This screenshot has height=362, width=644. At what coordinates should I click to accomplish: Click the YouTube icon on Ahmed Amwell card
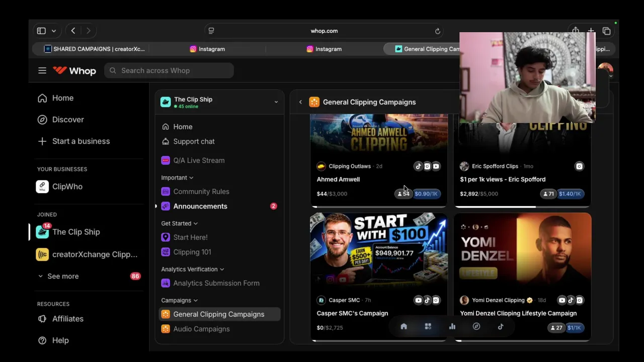pyautogui.click(x=436, y=166)
